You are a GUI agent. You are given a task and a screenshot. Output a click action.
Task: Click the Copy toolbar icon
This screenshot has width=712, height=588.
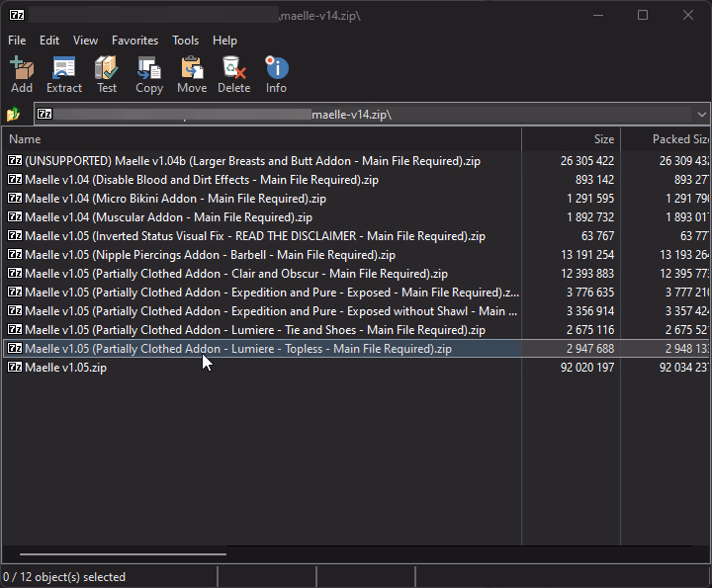[x=149, y=69]
